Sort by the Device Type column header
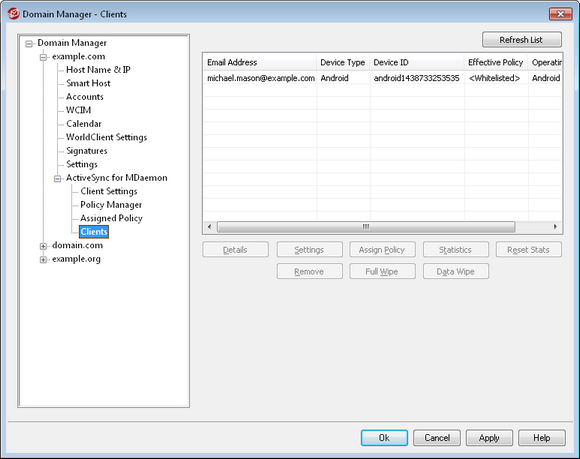The image size is (580, 459). (343, 63)
